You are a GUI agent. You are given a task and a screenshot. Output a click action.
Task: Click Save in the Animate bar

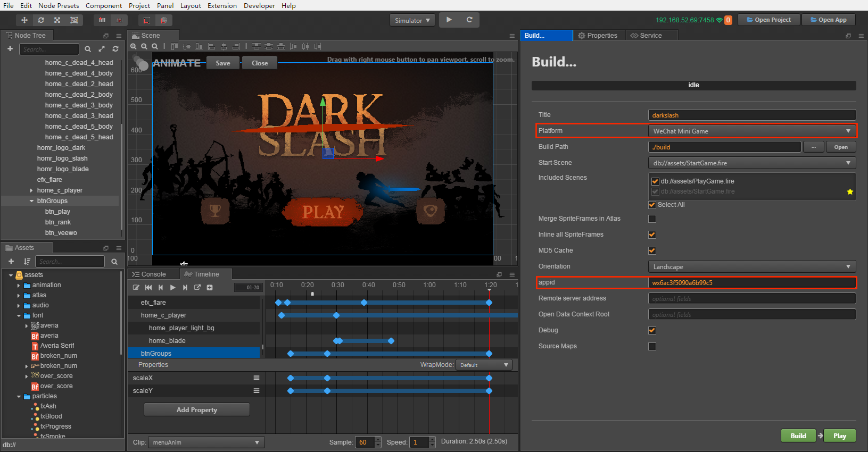click(223, 63)
